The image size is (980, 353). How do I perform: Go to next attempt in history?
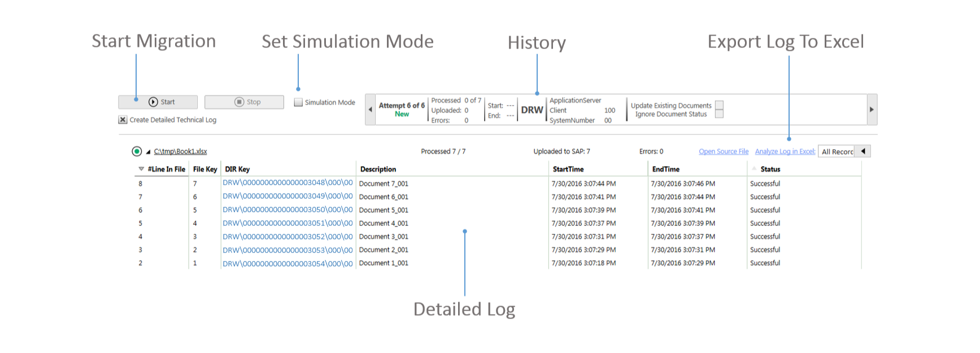[872, 110]
